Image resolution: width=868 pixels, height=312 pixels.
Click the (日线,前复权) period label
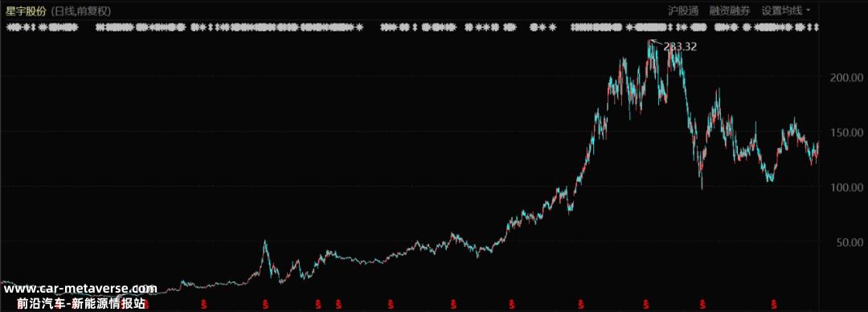80,10
